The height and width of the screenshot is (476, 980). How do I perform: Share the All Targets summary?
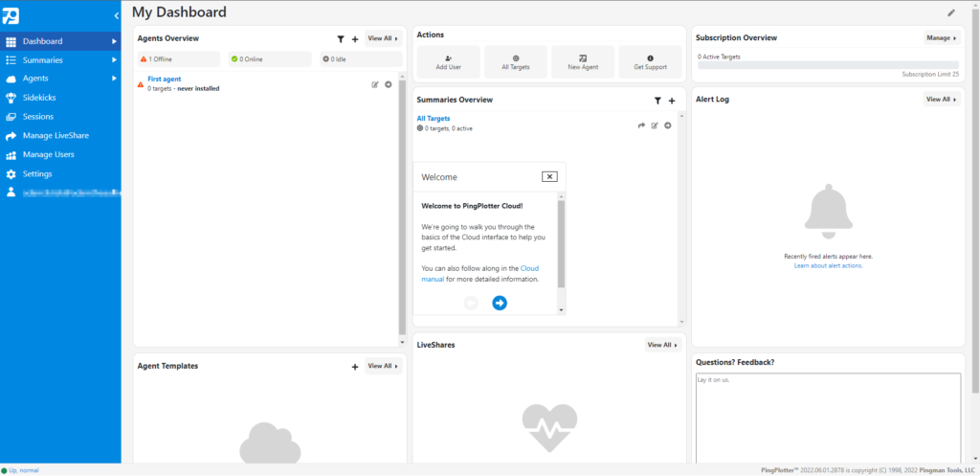pos(641,125)
